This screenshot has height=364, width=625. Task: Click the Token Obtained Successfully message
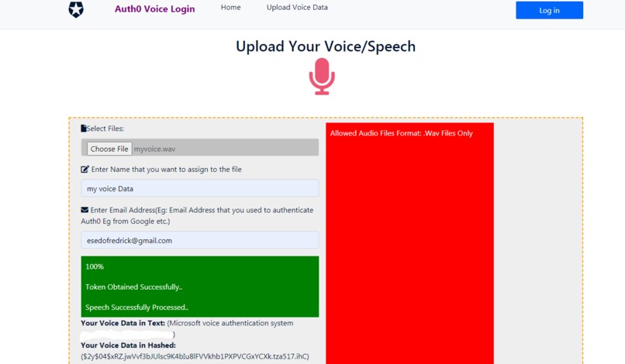click(134, 287)
